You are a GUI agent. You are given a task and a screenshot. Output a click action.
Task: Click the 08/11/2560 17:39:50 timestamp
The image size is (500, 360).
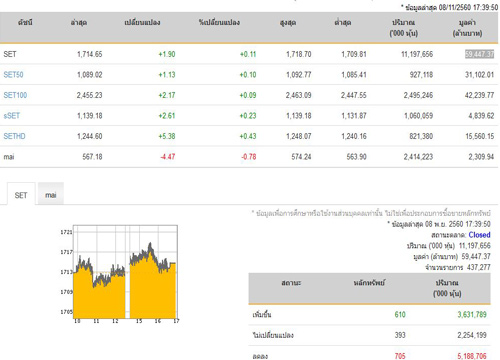pos(468,7)
